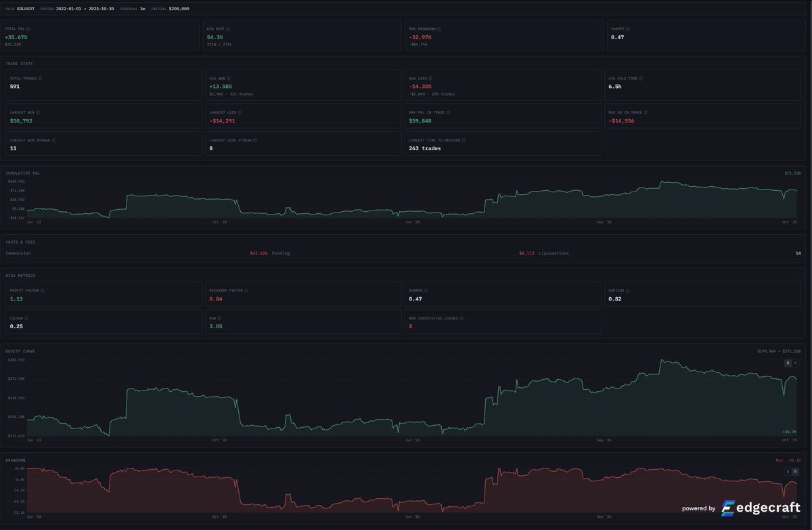Click the 0.25 Calmar value

point(16,326)
